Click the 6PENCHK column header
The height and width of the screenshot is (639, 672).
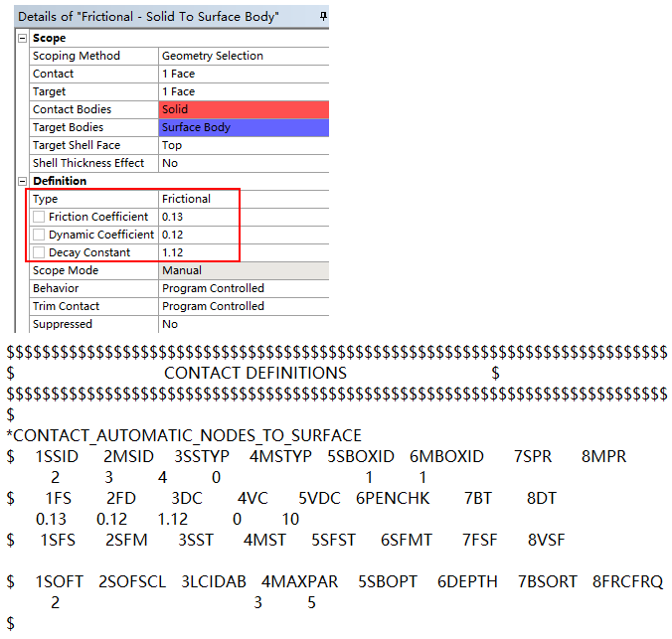(x=393, y=499)
